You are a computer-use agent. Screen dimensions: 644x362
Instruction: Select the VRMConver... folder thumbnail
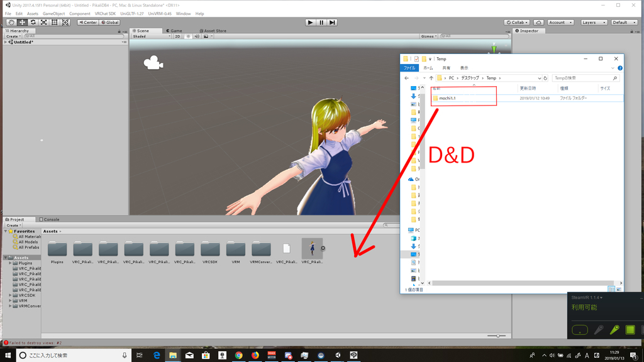click(x=261, y=249)
